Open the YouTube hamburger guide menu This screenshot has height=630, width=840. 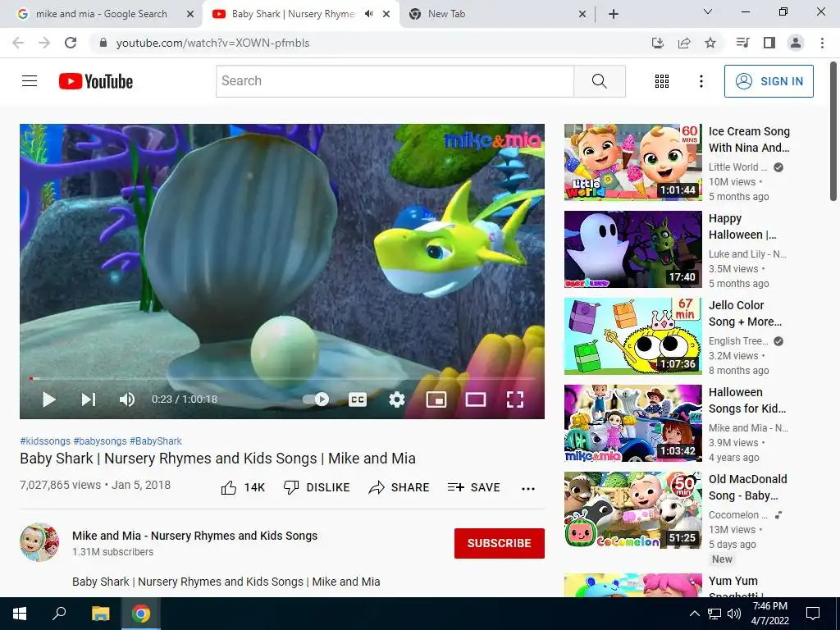coord(30,81)
